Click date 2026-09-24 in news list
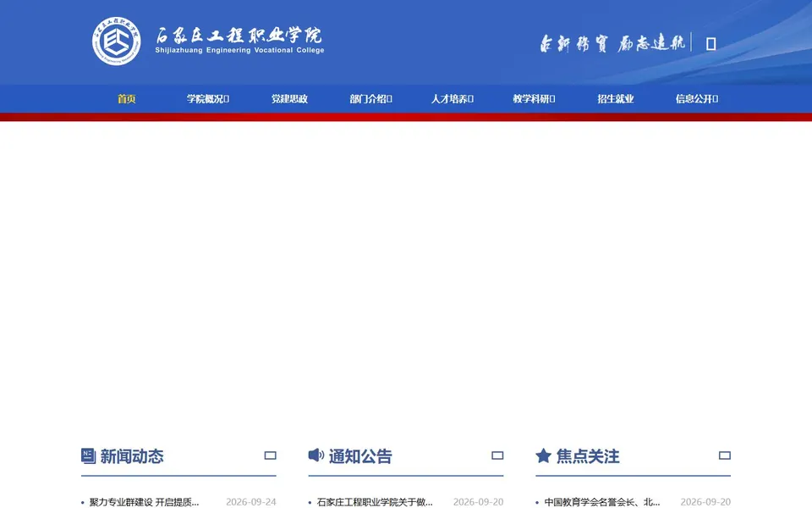Viewport: 812px width, 508px height. 251,502
